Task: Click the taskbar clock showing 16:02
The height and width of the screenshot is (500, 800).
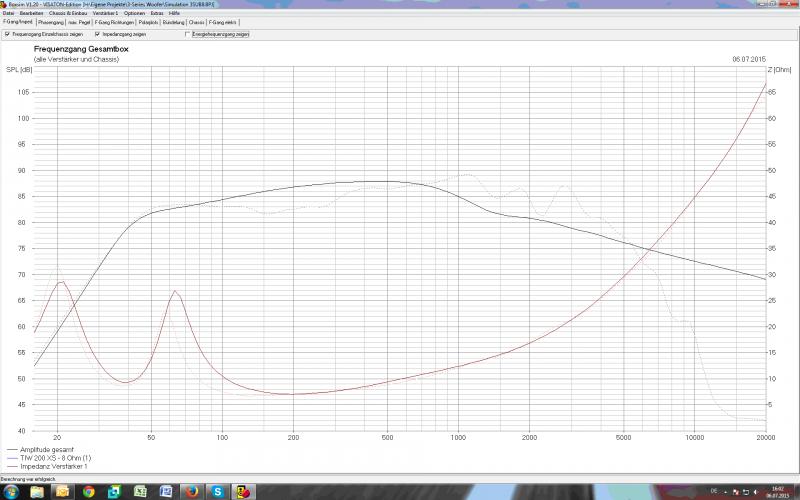Action: [780, 492]
